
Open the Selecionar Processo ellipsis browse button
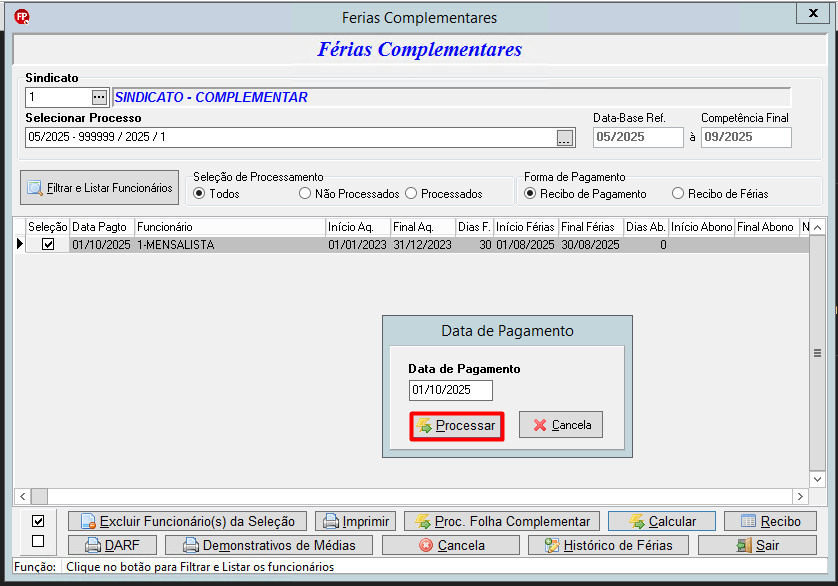pos(565,137)
